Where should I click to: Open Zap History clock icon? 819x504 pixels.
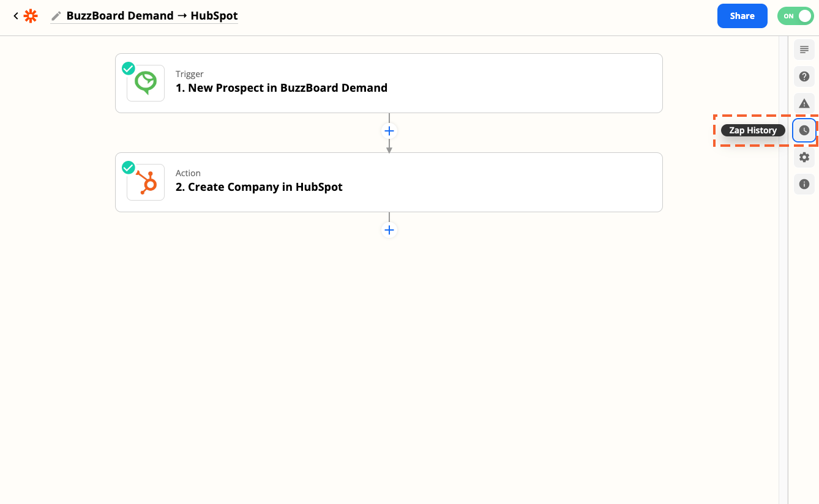pos(804,130)
